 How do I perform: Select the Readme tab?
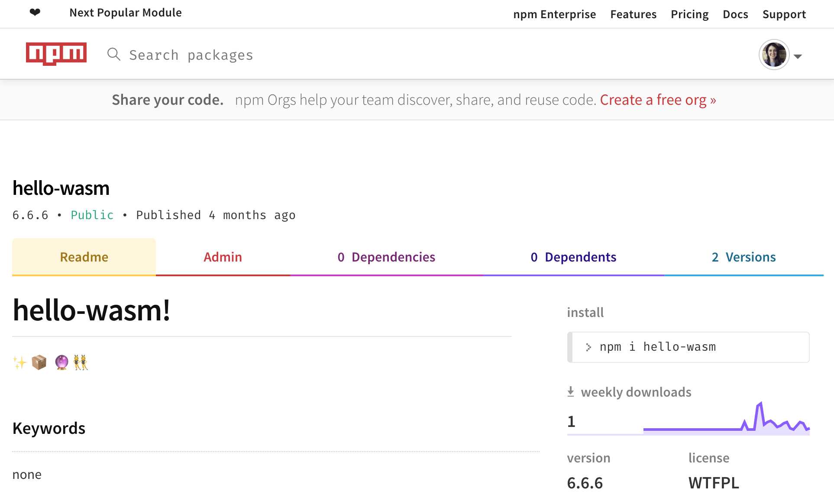coord(84,257)
